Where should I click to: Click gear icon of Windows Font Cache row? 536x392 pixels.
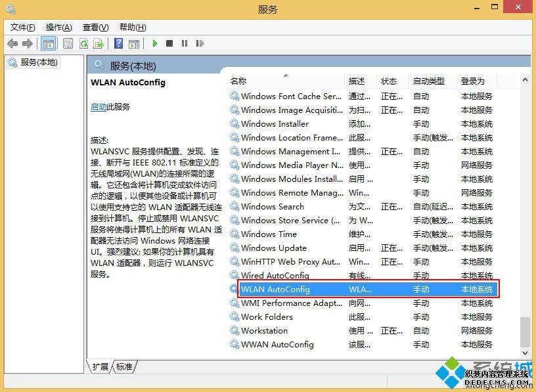pyautogui.click(x=234, y=96)
